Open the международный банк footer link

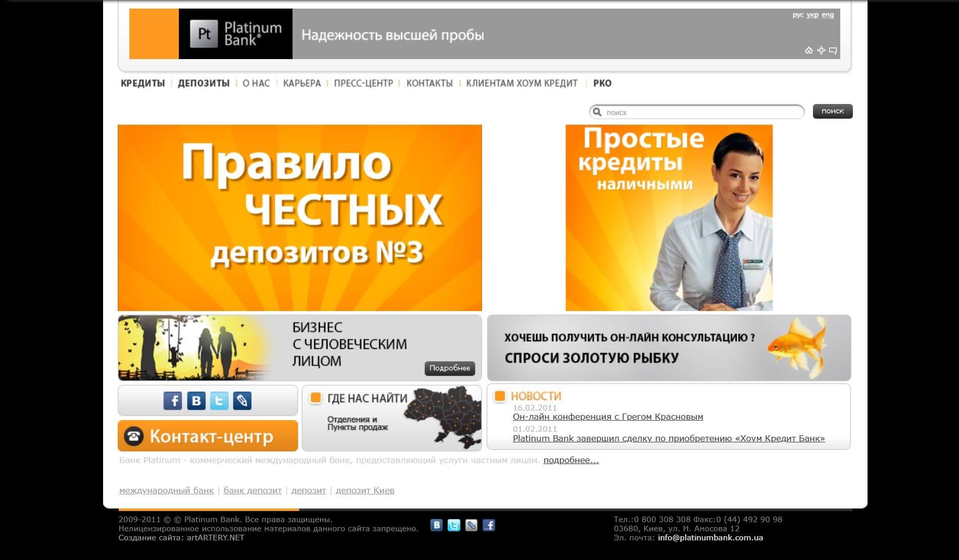166,490
